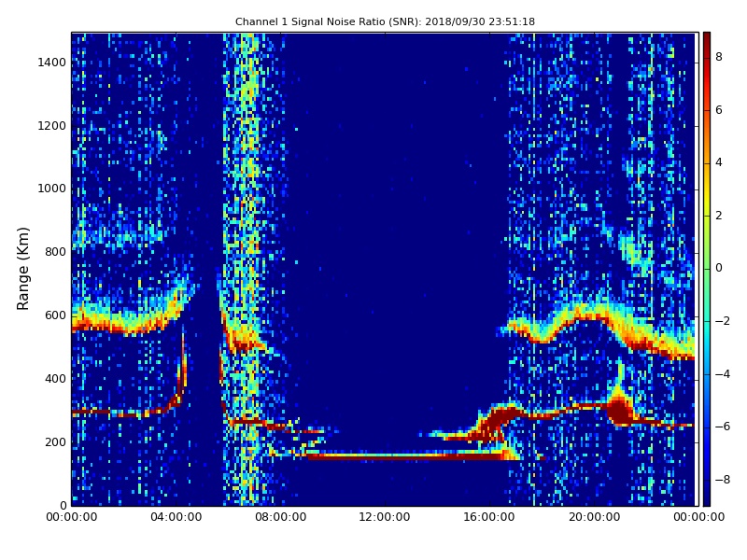Click the colorbar tick label '0'
747x560 pixels.
pyautogui.click(x=719, y=268)
